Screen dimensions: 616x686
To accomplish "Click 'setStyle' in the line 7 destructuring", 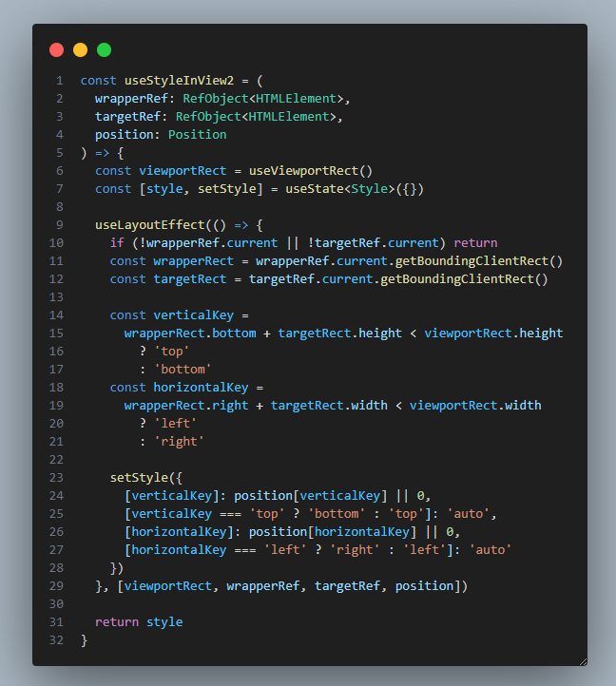I will pos(227,189).
